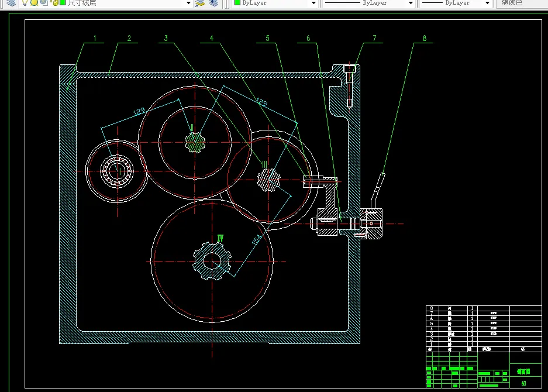
Task: Toggle the layer lightbulb on/off icon
Action: [x=26, y=3]
